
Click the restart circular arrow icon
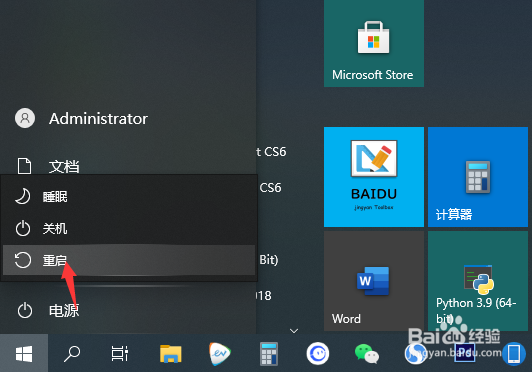[x=23, y=260]
